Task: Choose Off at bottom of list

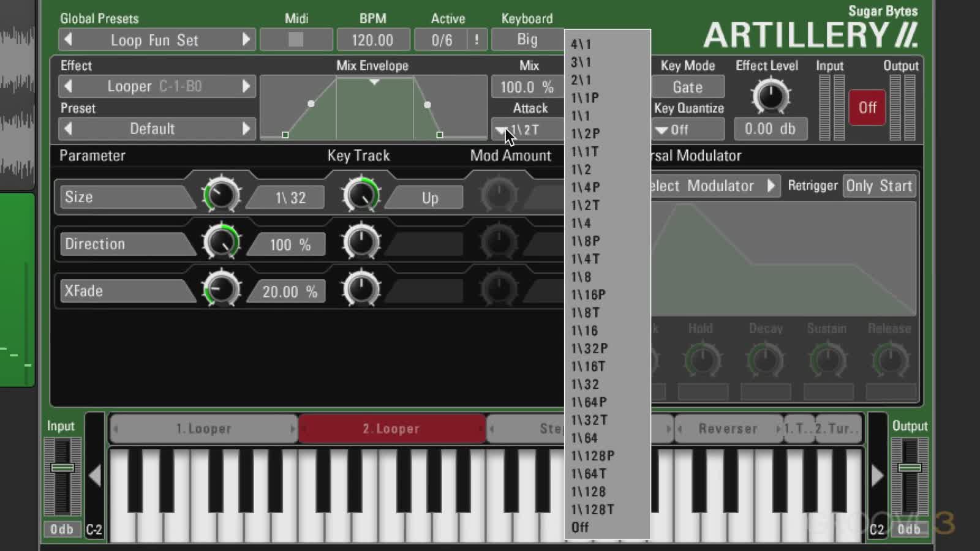Action: click(607, 527)
